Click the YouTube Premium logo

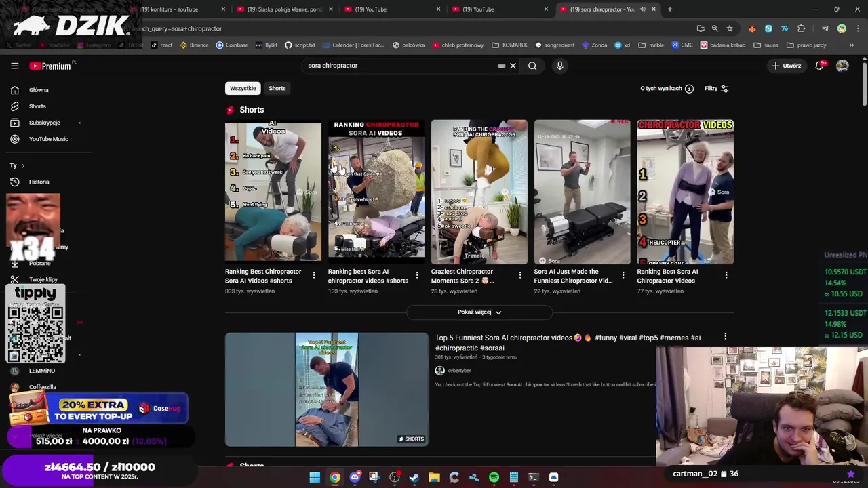[x=50, y=66]
